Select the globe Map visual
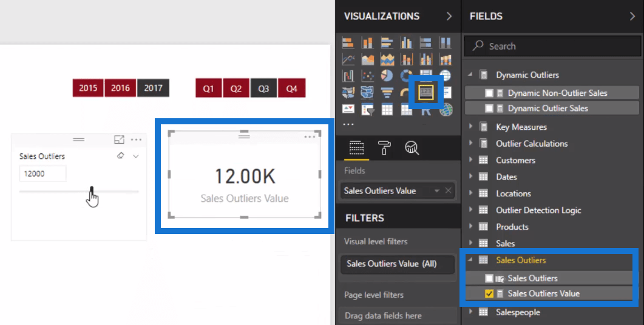Screen dimensions: 644x325 [445, 76]
